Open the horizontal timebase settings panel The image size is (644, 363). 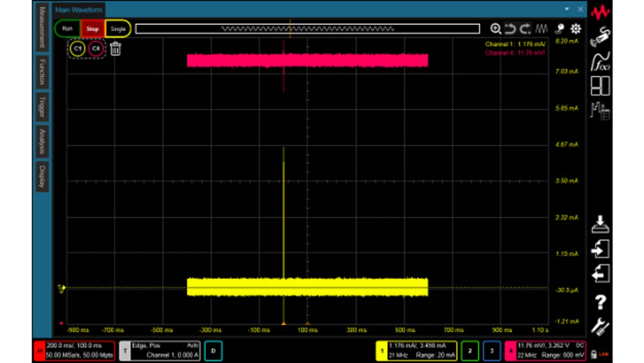[x=74, y=350]
